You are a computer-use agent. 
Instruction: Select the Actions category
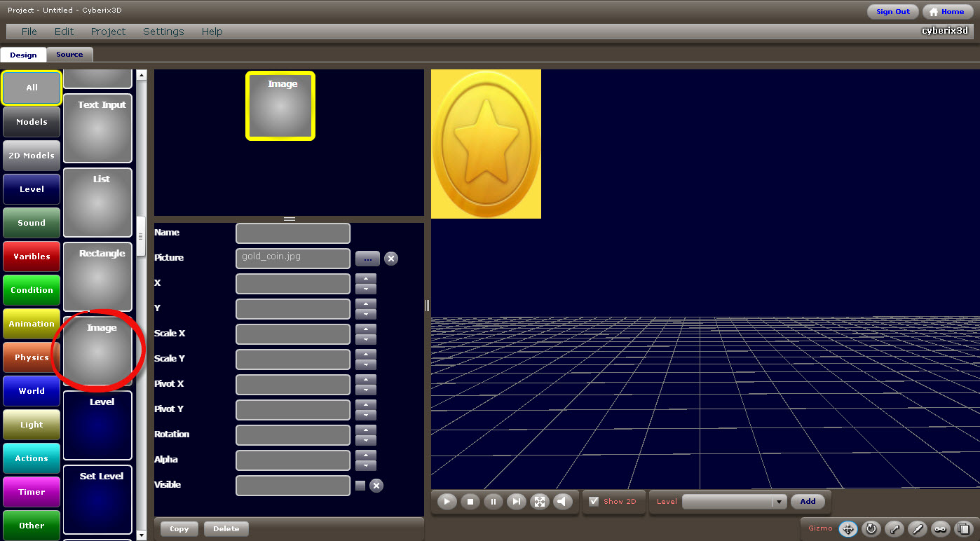click(32, 458)
